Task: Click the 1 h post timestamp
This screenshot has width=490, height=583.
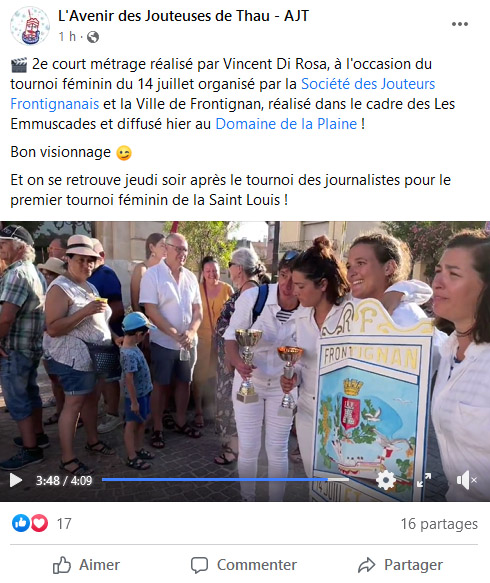Action: click(x=67, y=36)
